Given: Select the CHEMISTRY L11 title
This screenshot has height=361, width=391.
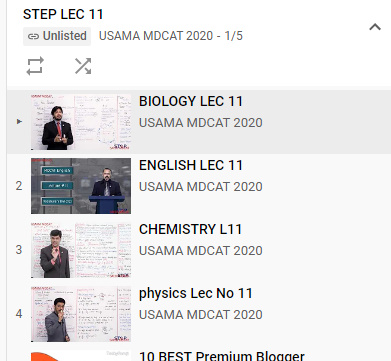Looking at the screenshot, I should tap(190, 229).
